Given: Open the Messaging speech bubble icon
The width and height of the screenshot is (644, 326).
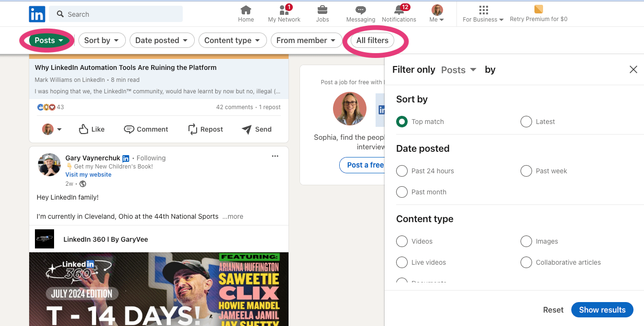Looking at the screenshot, I should (361, 10).
